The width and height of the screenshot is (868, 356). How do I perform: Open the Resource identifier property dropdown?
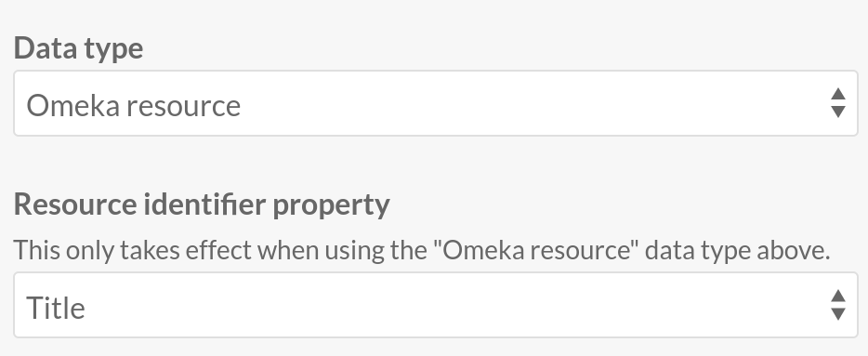(436, 305)
